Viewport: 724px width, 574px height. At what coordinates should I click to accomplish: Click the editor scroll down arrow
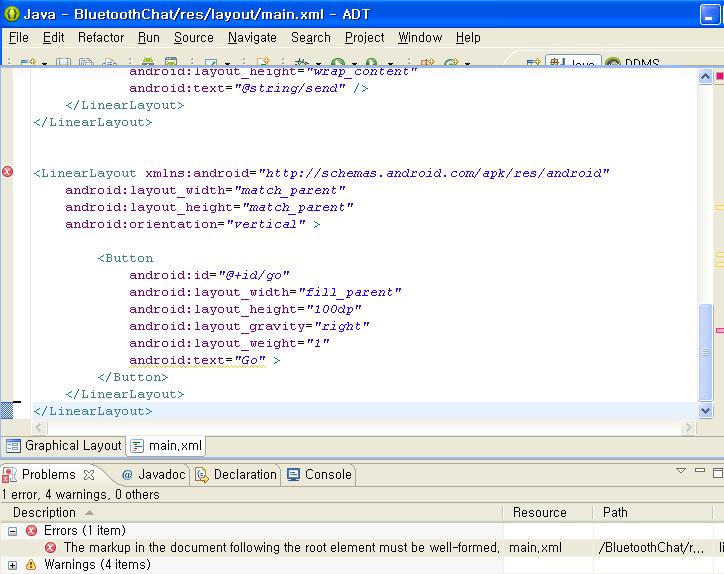[705, 410]
